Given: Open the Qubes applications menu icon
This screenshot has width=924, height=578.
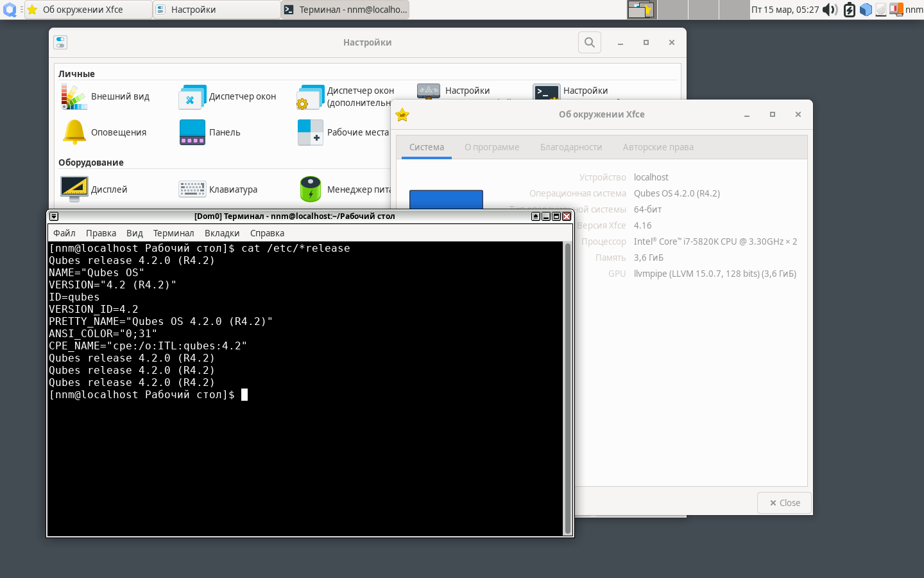Looking at the screenshot, I should coord(10,10).
